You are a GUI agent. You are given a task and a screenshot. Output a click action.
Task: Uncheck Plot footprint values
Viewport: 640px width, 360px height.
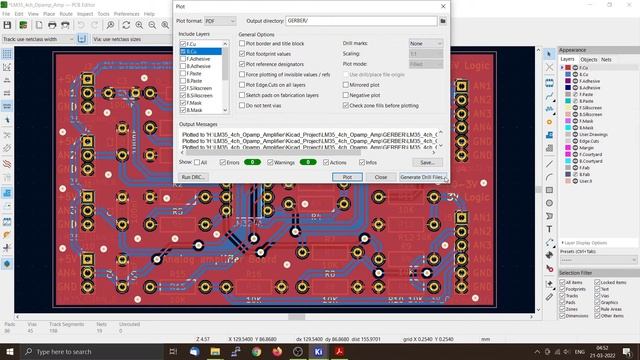pyautogui.click(x=242, y=53)
